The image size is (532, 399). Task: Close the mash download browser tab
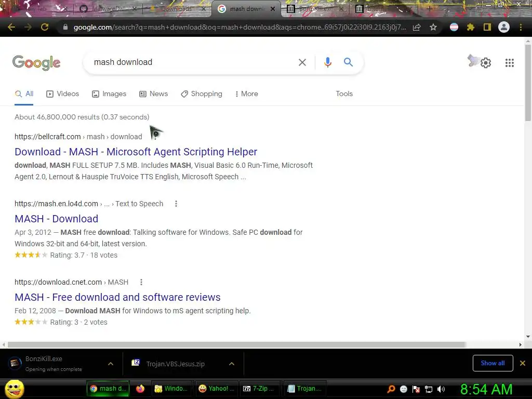click(272, 9)
